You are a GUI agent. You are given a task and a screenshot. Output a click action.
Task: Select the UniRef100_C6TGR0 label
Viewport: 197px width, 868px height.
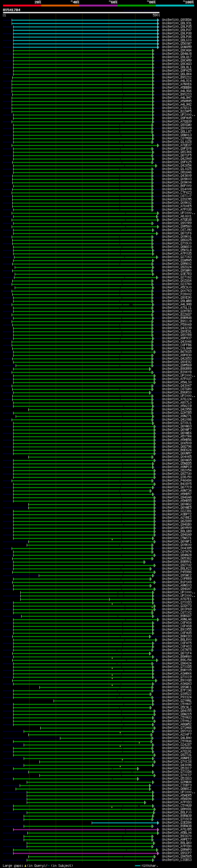[176, 389]
